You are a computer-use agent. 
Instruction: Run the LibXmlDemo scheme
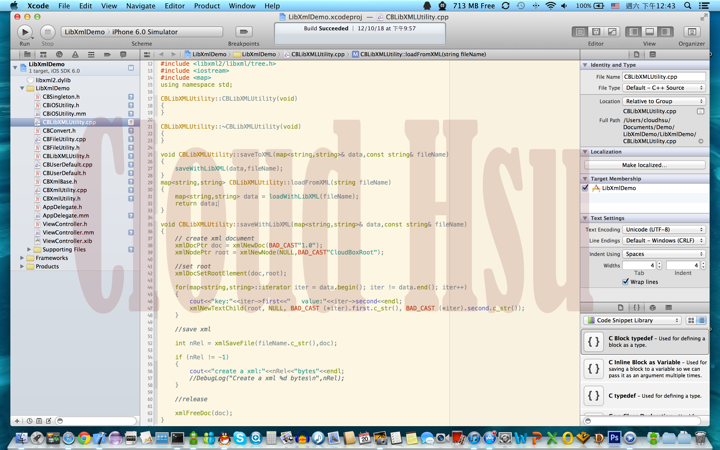(x=25, y=32)
